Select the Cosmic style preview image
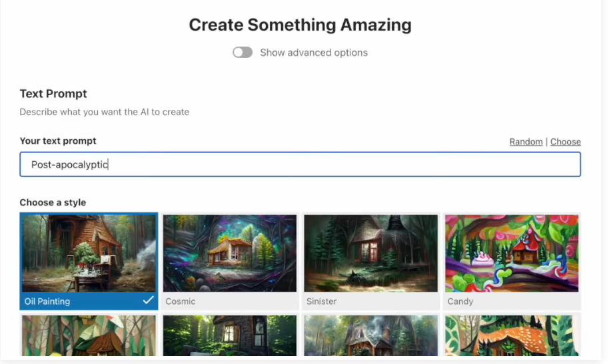Image resolution: width=611 pixels, height=364 pixels. (x=229, y=253)
